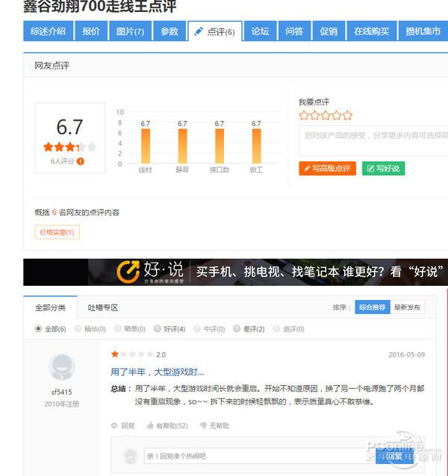Go to the 论坛 tab
Image resolution: width=448 pixels, height=476 pixels.
point(261,31)
